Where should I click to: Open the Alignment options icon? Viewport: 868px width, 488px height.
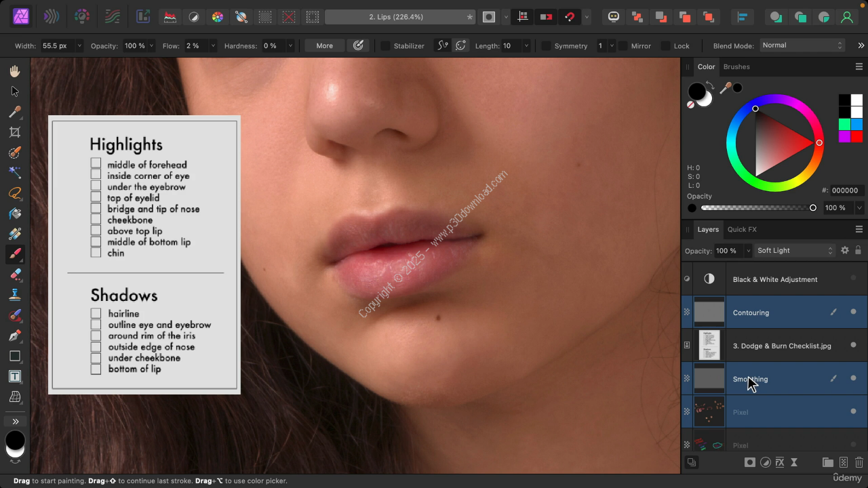(743, 17)
